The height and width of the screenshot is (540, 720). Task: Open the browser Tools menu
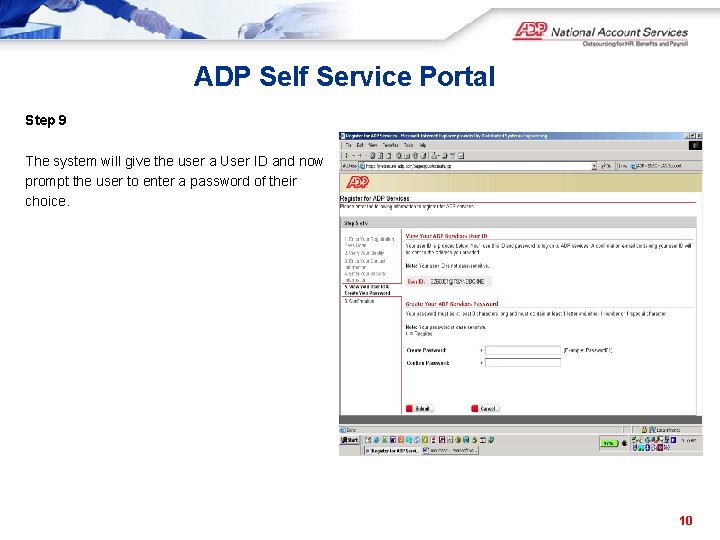408,145
